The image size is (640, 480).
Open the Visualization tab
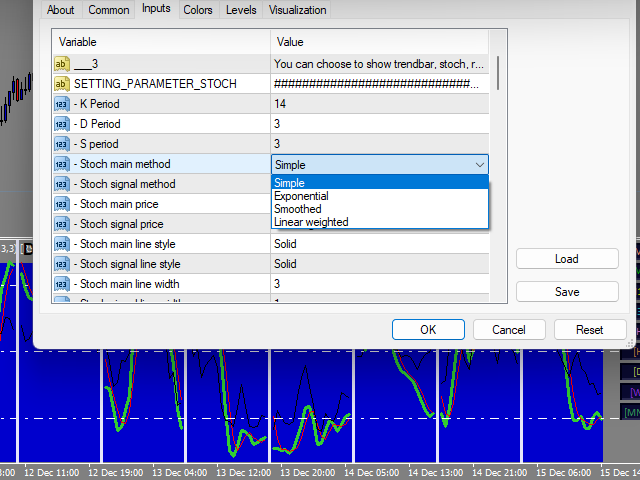point(297,10)
